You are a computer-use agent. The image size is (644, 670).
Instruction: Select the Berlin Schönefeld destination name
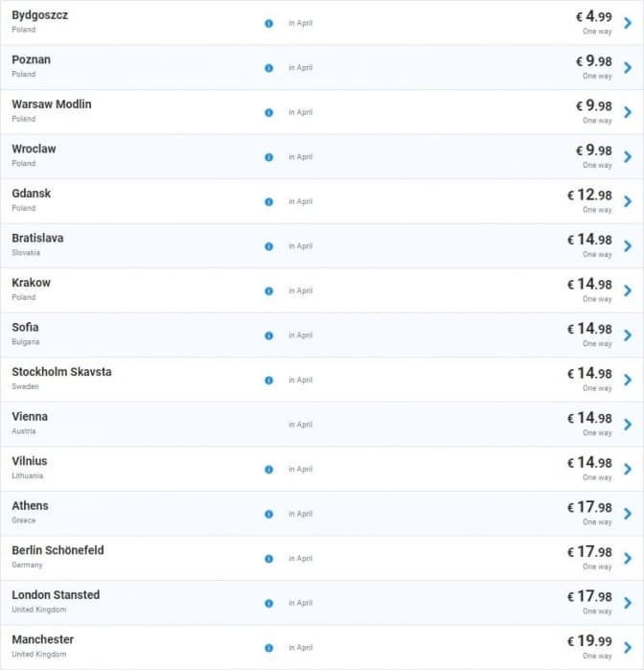coord(57,550)
